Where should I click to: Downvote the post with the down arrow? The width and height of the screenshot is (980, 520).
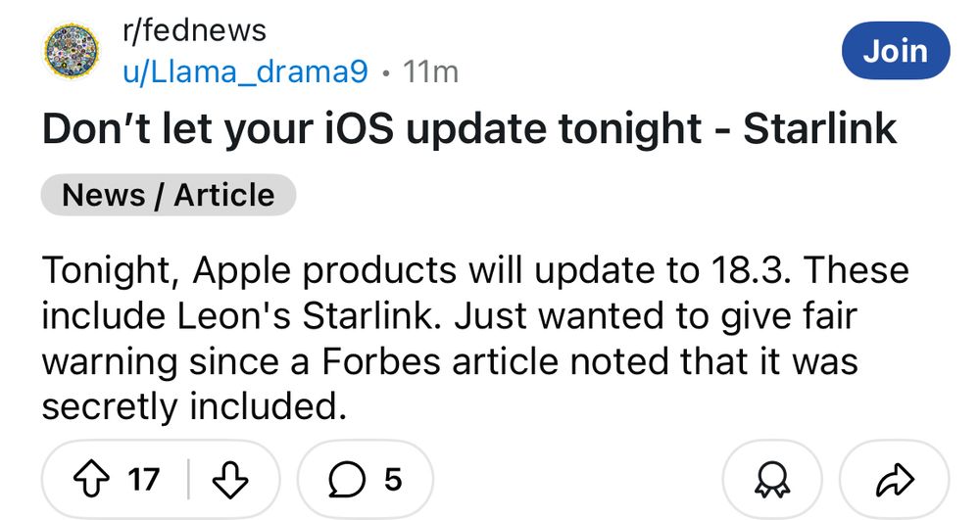point(230,480)
